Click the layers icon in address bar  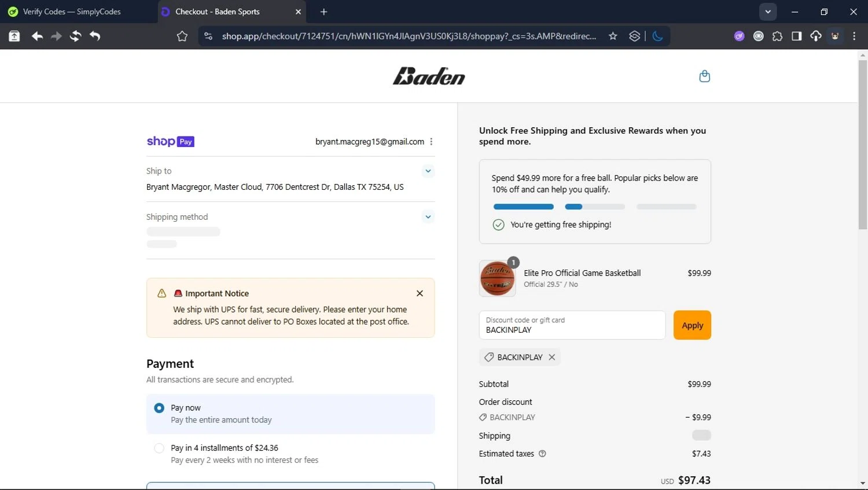(x=635, y=36)
